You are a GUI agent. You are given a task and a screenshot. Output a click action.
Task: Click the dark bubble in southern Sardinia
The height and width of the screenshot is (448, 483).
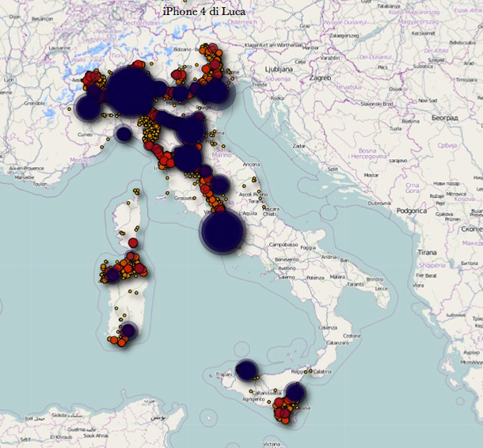pyautogui.click(x=127, y=332)
